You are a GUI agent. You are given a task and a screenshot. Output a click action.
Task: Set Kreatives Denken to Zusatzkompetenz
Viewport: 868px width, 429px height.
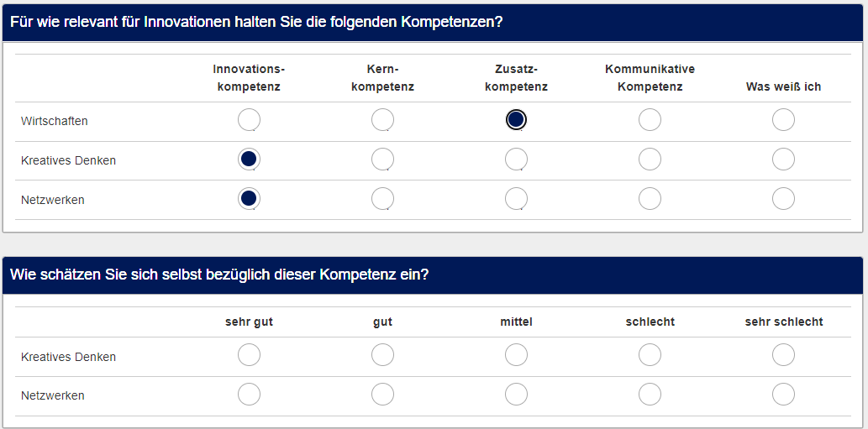point(516,159)
